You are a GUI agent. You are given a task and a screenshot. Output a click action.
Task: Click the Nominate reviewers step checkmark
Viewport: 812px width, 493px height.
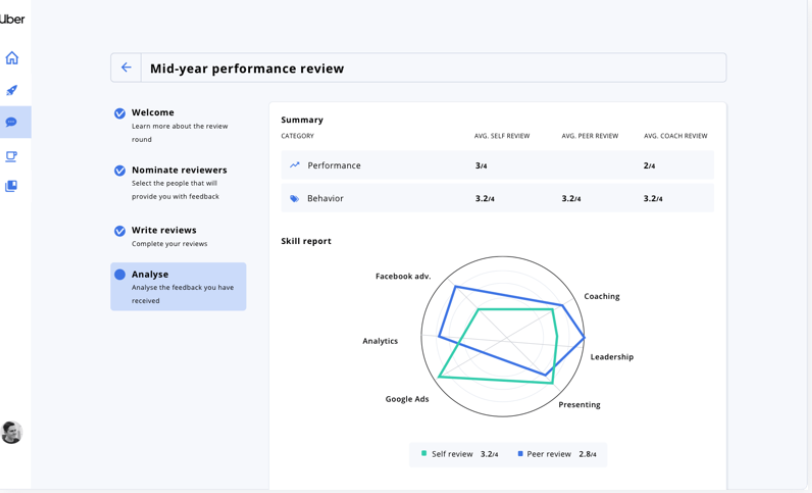[x=120, y=171]
